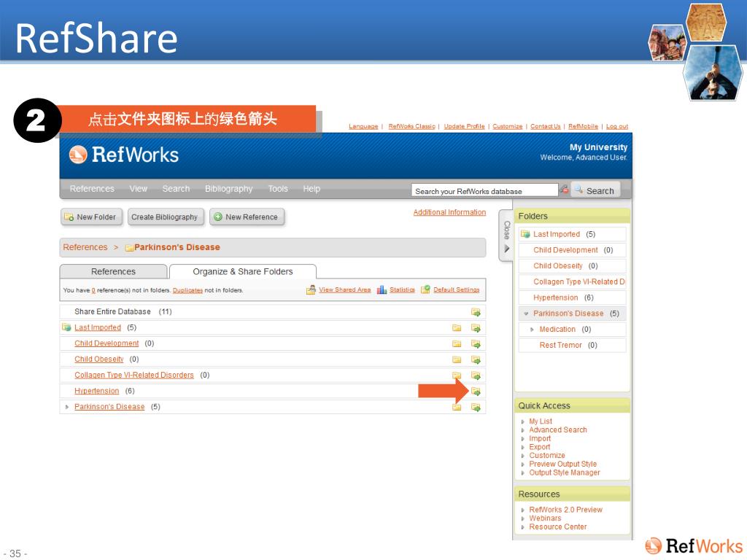747x560 pixels.
Task: Switch to the References tab
Action: (113, 271)
